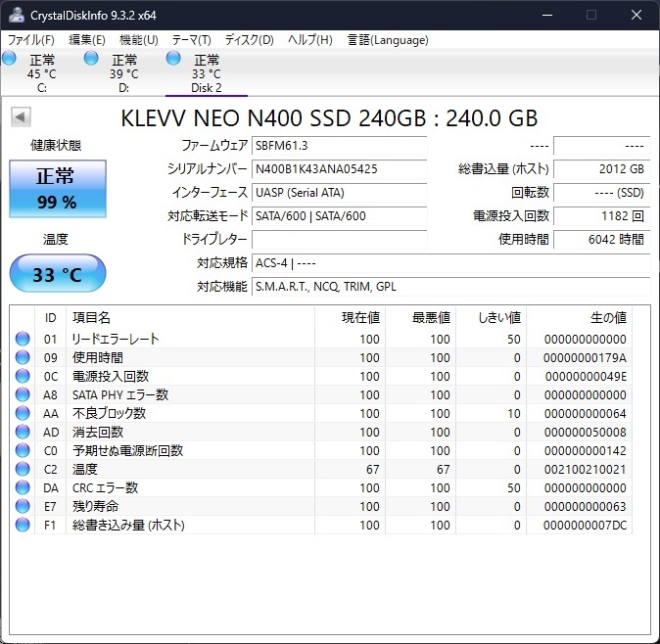Click raw value 002100210021
This screenshot has height=644, width=660.
(585, 469)
